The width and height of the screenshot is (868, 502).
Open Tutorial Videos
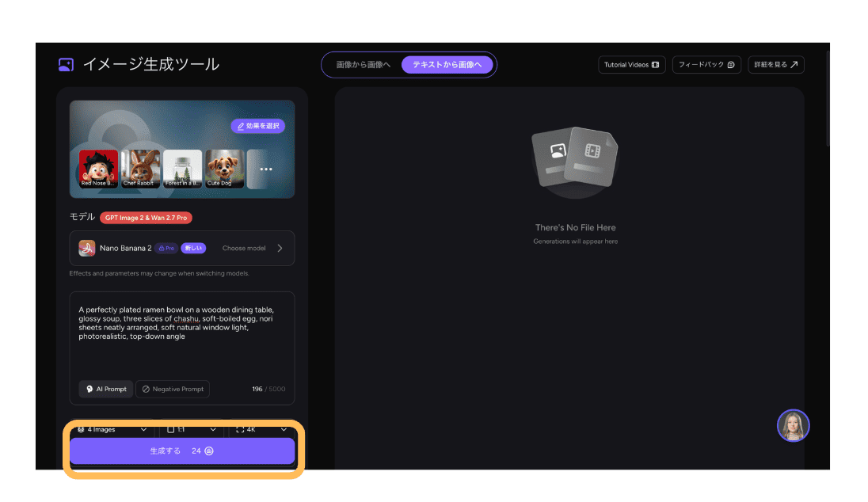point(631,65)
